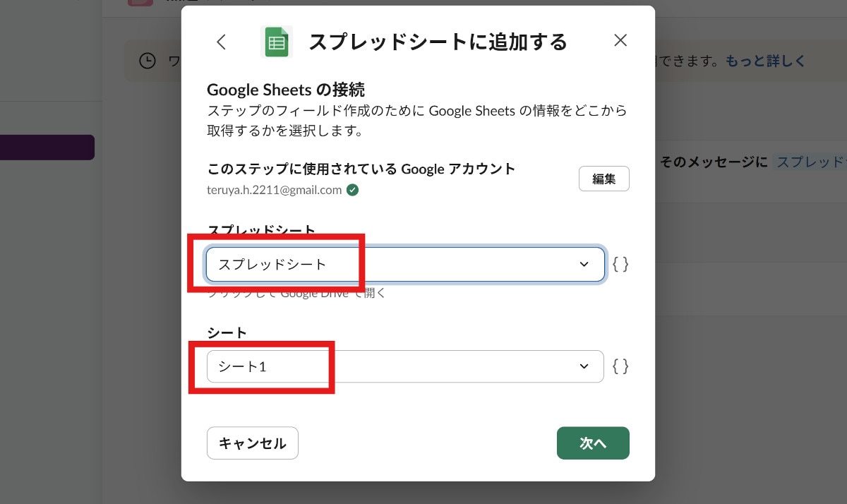Select the highlighted purple sidebar item
This screenshot has width=847, height=504.
(x=47, y=148)
